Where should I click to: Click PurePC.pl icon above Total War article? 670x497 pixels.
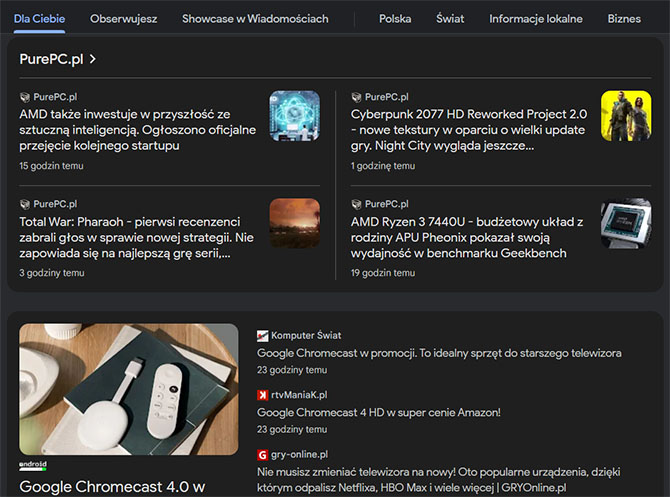25,204
